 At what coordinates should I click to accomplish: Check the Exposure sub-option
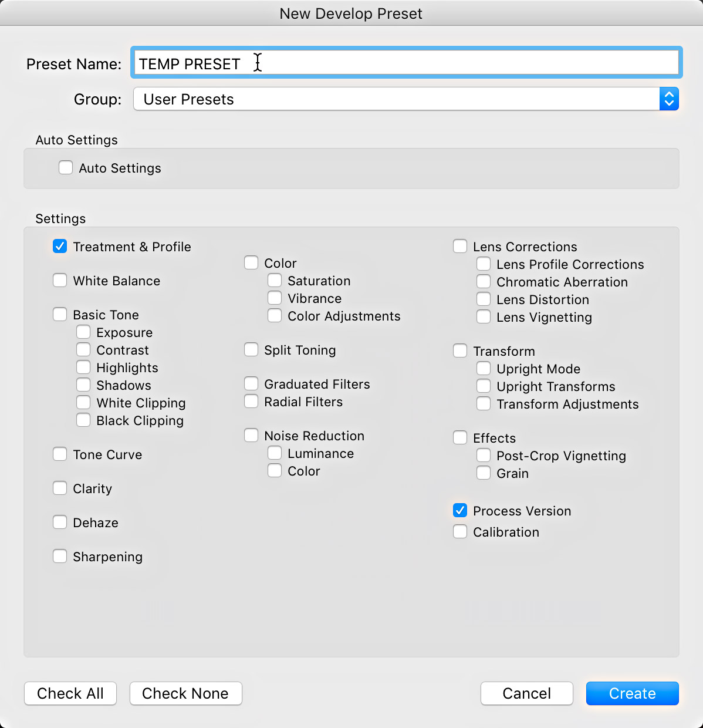coord(83,332)
